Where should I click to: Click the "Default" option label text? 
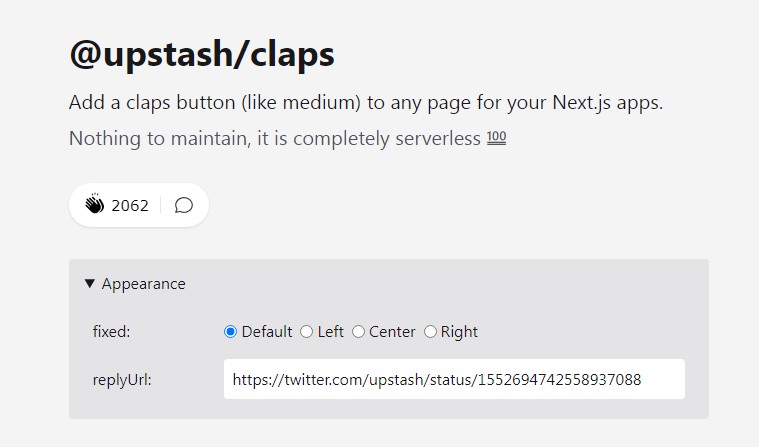click(x=267, y=332)
